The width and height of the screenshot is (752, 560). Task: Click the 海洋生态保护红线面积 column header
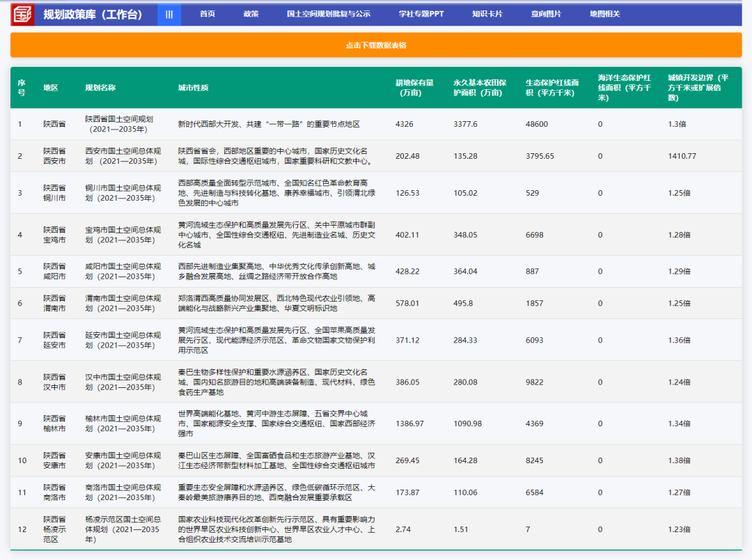(x=625, y=87)
